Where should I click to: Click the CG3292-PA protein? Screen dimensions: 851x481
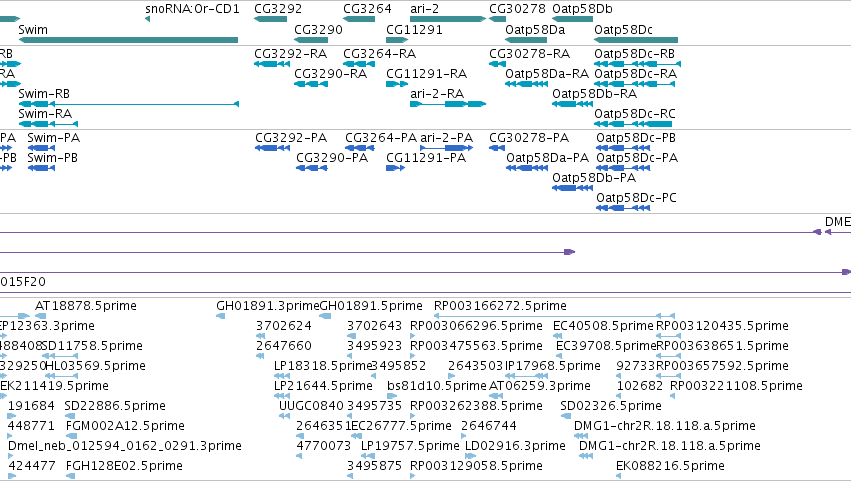[x=272, y=148]
